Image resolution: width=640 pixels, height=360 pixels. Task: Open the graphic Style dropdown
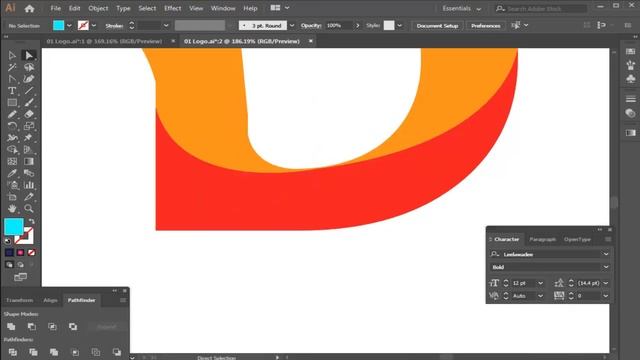(400, 25)
